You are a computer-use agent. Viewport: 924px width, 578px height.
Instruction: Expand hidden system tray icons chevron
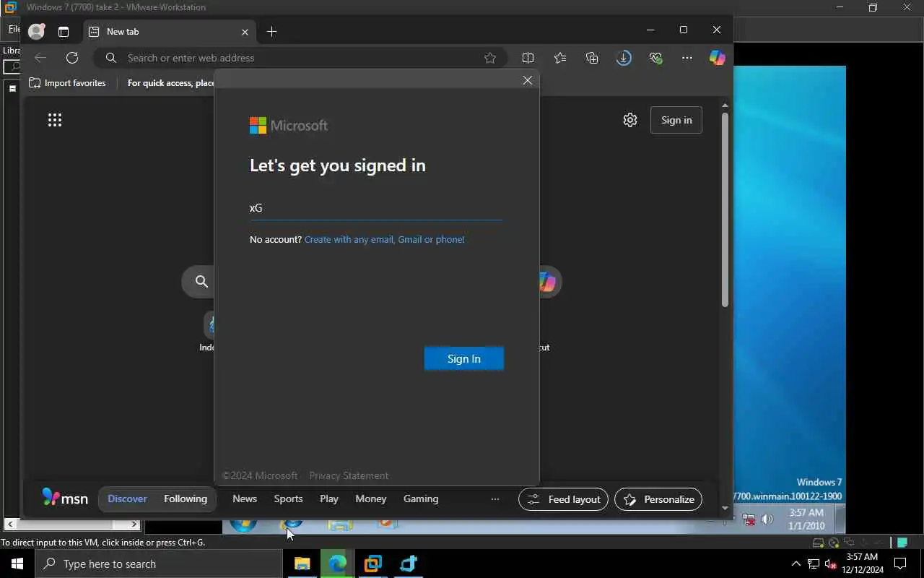coord(796,564)
